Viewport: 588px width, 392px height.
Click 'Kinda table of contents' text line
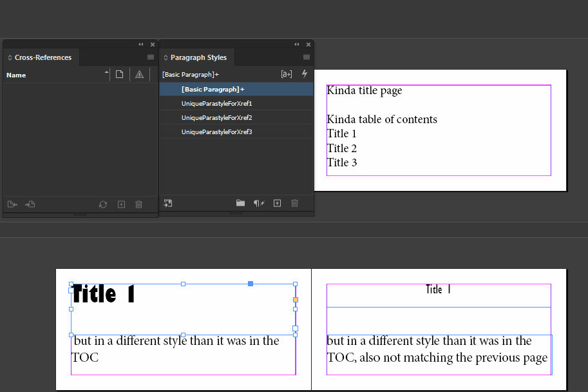382,119
